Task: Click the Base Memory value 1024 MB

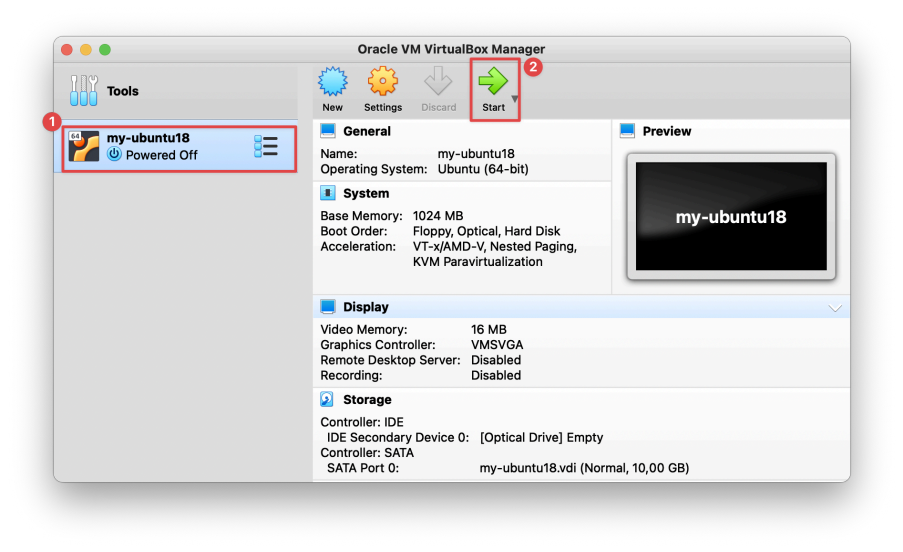Action: point(438,216)
